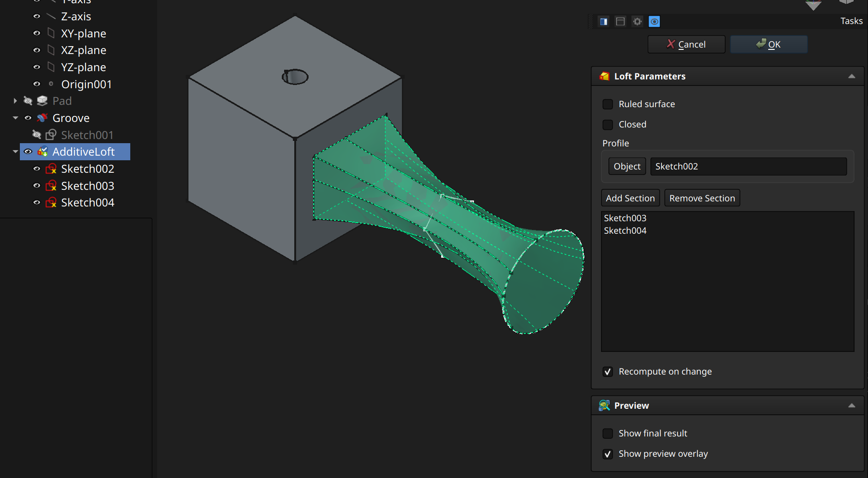The height and width of the screenshot is (478, 868).
Task: Click the XZ-plane icon in tree
Action: [51, 50]
